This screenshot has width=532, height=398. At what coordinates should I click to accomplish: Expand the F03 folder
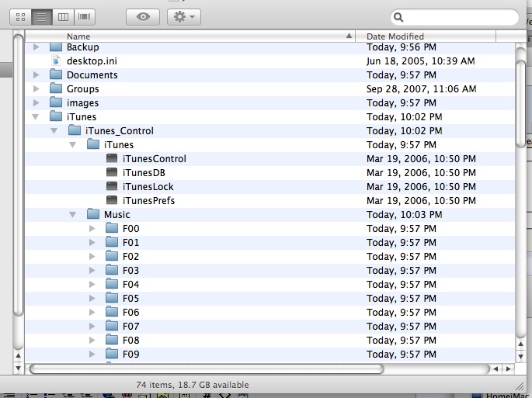(92, 270)
